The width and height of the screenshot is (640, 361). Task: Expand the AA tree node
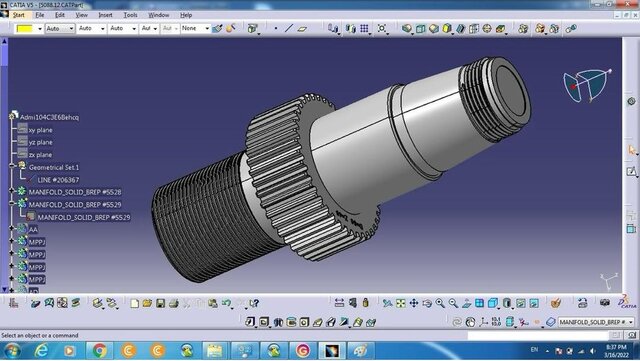pyautogui.click(x=12, y=228)
